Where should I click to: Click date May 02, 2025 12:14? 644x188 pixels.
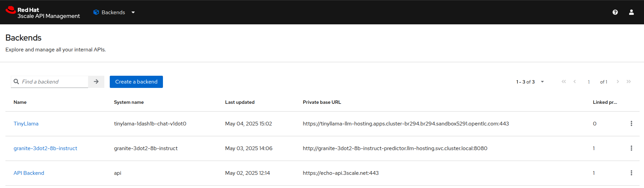pos(247,173)
